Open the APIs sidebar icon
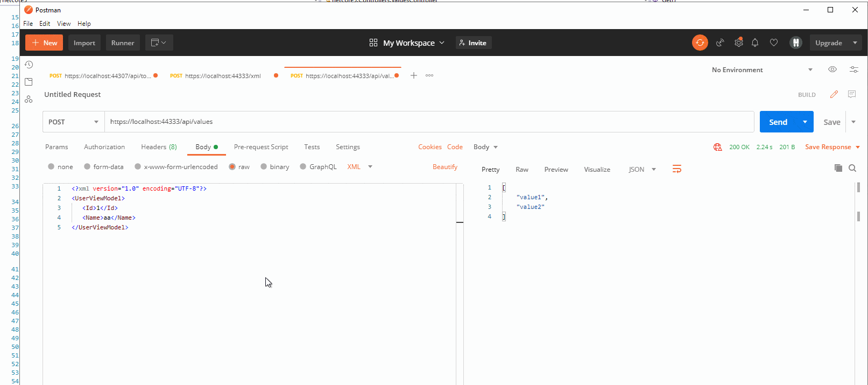Screen dimensions: 868x385 click(x=29, y=99)
